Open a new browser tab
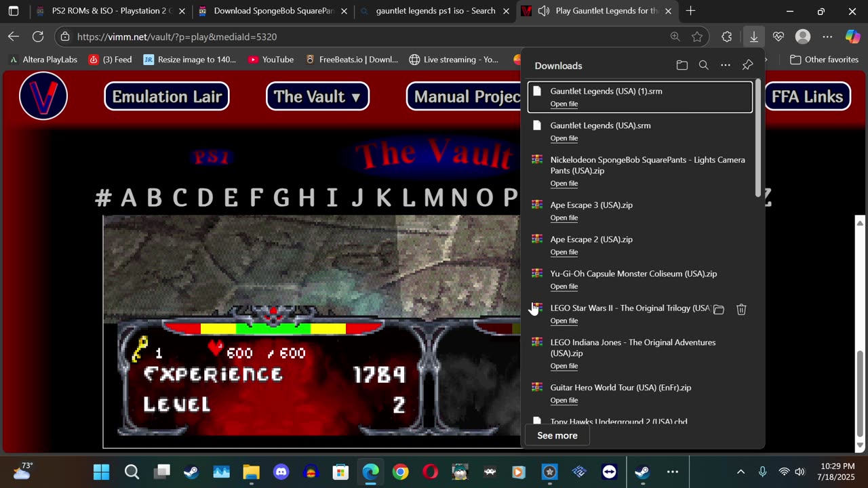The height and width of the screenshot is (488, 868). pos(690,11)
